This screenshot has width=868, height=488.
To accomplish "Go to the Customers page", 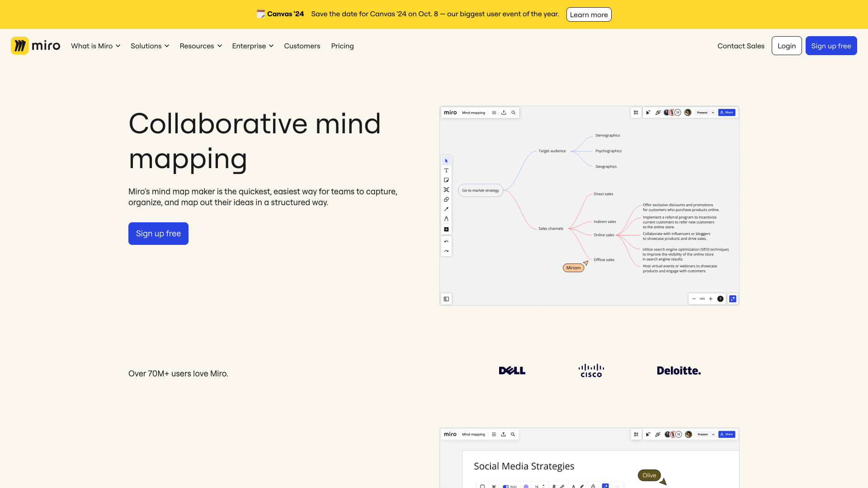I will pyautogui.click(x=302, y=46).
